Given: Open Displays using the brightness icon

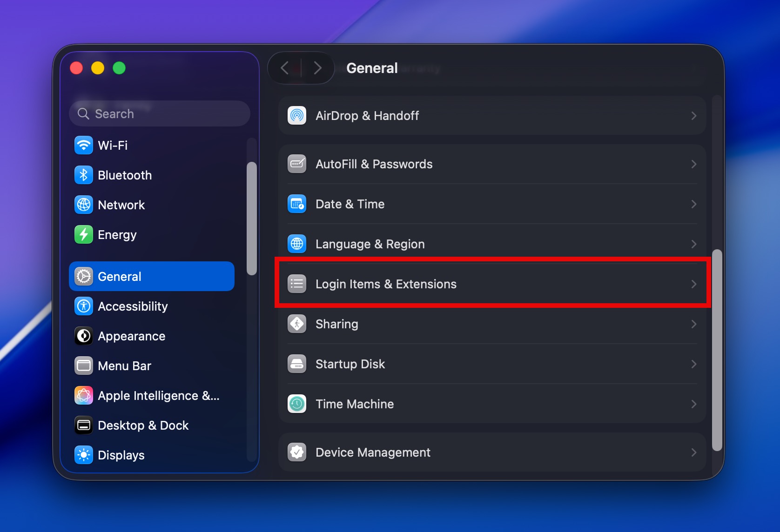Looking at the screenshot, I should pyautogui.click(x=83, y=455).
